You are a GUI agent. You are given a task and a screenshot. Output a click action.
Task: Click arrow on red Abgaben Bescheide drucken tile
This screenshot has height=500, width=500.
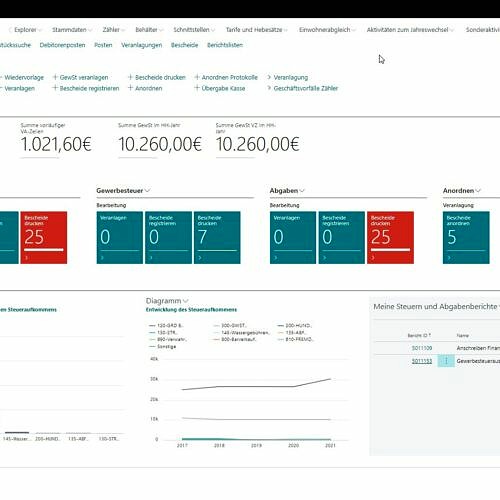click(x=373, y=258)
